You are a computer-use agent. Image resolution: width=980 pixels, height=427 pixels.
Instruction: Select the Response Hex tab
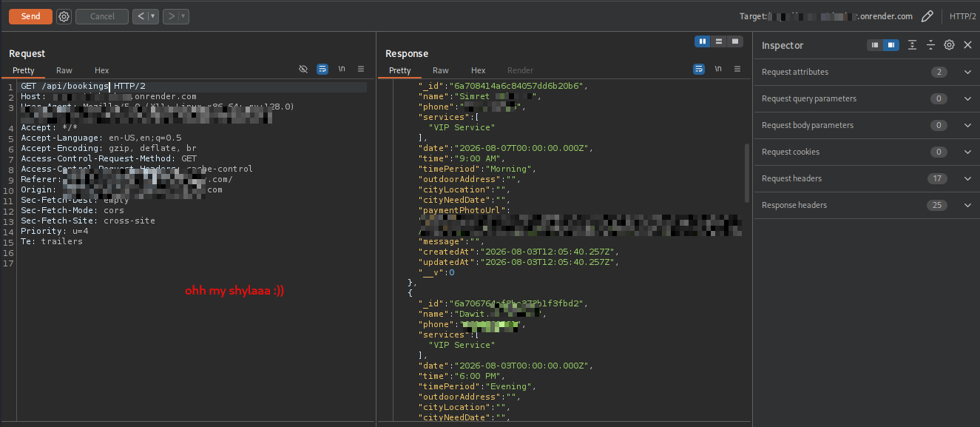click(x=479, y=70)
